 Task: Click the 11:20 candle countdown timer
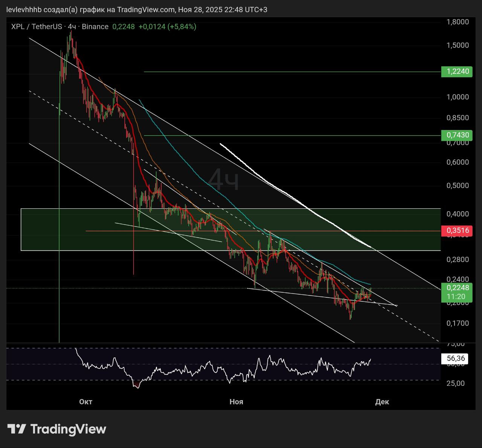[x=456, y=297]
